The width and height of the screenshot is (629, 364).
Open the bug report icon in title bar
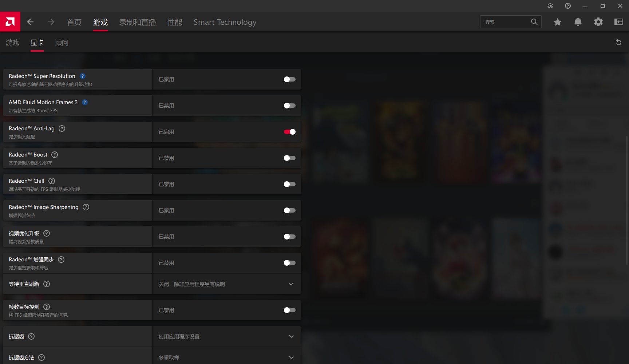click(550, 6)
